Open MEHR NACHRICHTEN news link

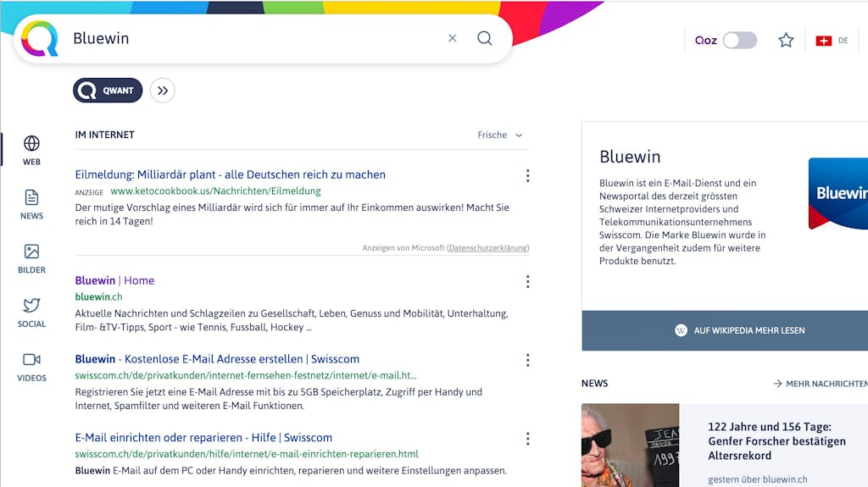tap(821, 384)
